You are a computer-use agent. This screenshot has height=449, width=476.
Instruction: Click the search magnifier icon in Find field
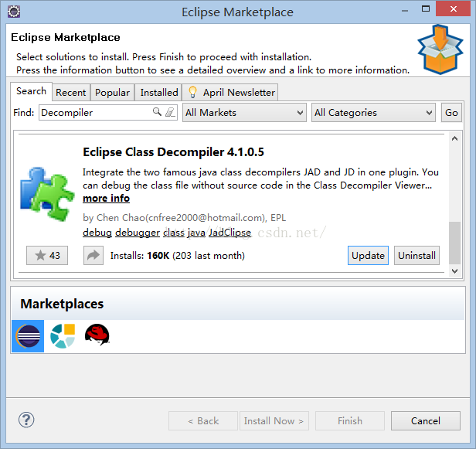click(x=157, y=112)
